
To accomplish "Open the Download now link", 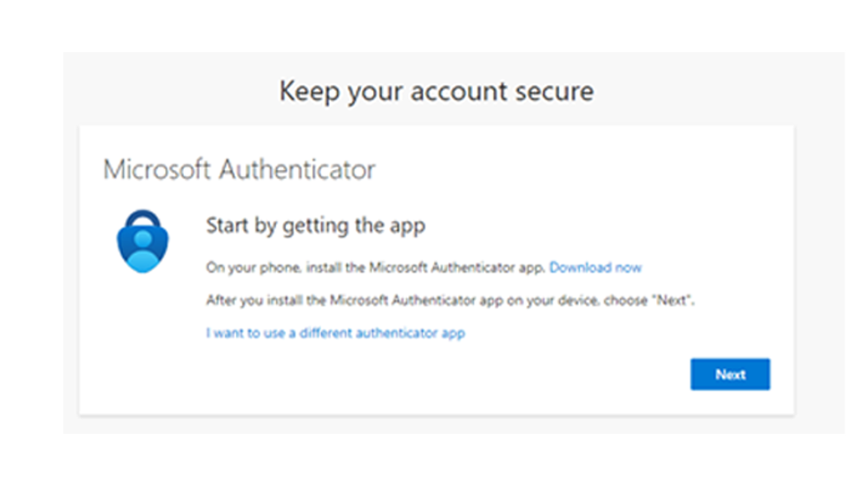I will click(x=595, y=267).
